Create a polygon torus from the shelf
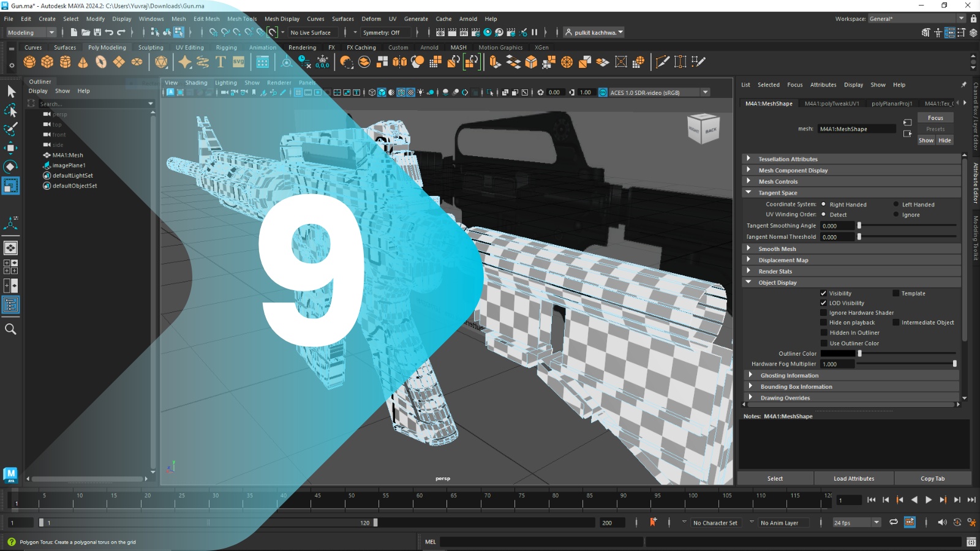 [x=101, y=62]
